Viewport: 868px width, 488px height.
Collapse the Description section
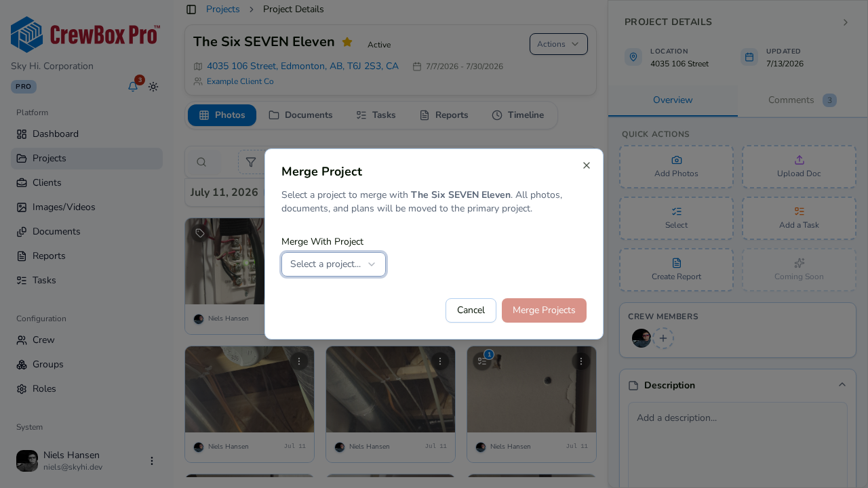click(x=842, y=385)
